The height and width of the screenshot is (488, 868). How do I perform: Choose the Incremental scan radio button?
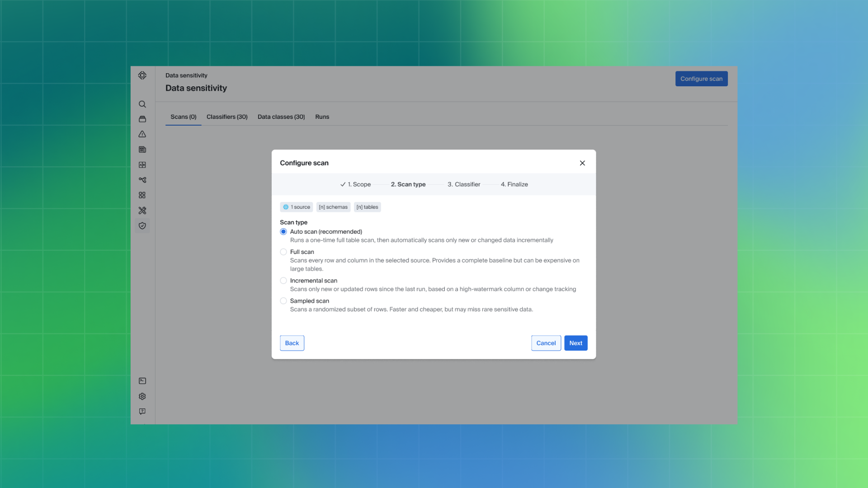283,281
